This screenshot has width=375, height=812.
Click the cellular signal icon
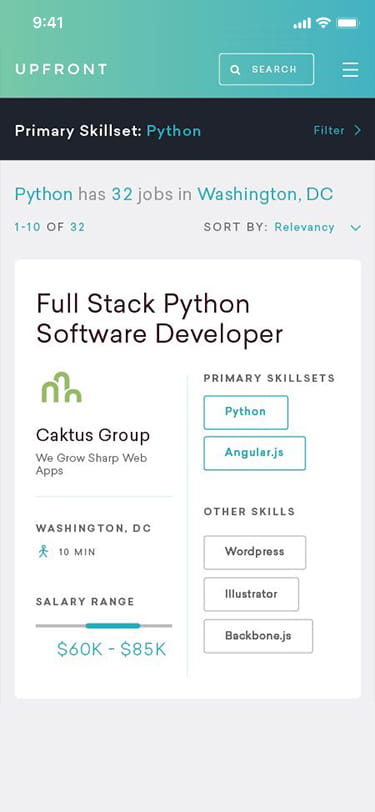(x=302, y=23)
